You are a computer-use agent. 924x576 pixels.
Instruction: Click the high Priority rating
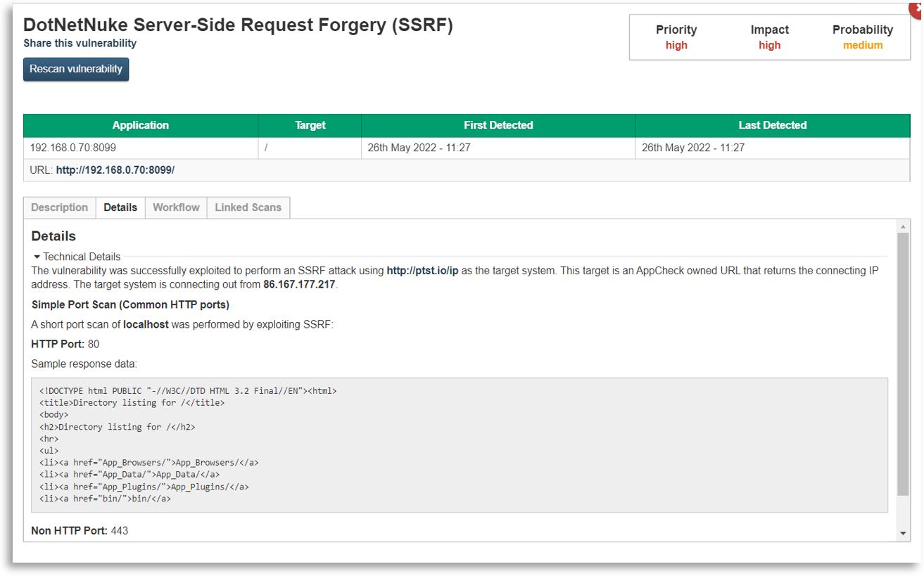coord(676,46)
